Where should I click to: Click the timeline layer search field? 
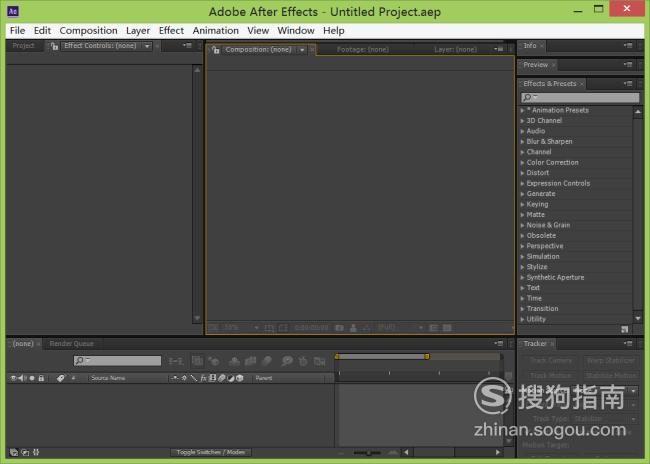[117, 361]
